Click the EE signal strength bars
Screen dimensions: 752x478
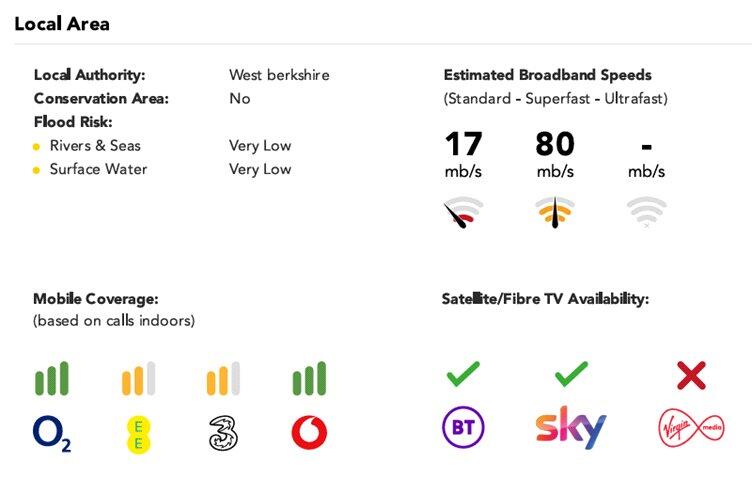pyautogui.click(x=138, y=379)
